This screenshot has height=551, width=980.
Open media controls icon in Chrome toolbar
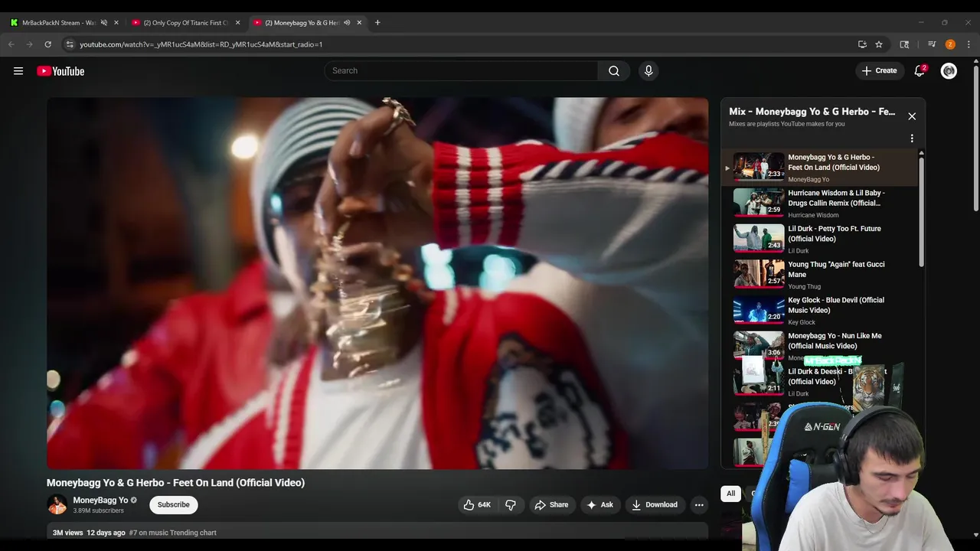click(932, 44)
